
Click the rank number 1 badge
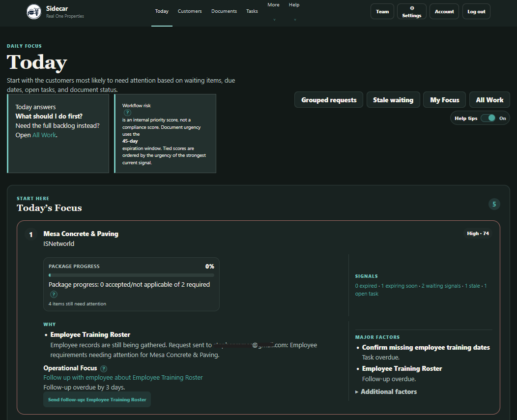click(31, 235)
